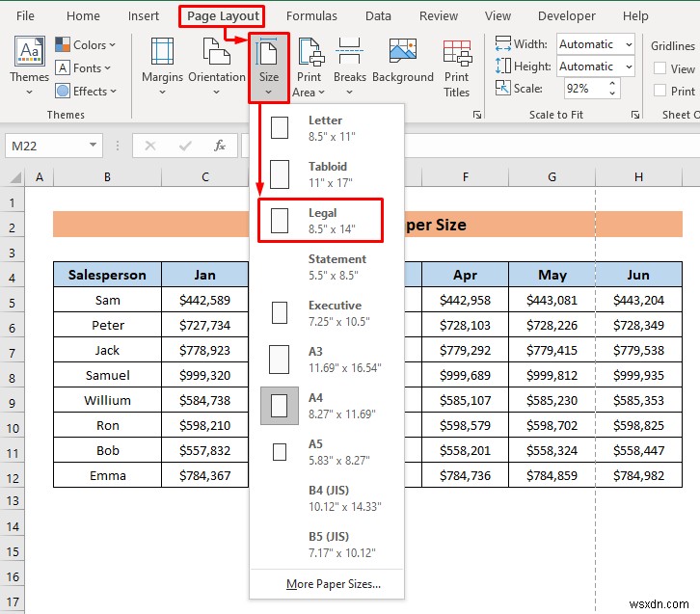
Task: Open More Paper Sizes dialog
Action: coord(327,584)
